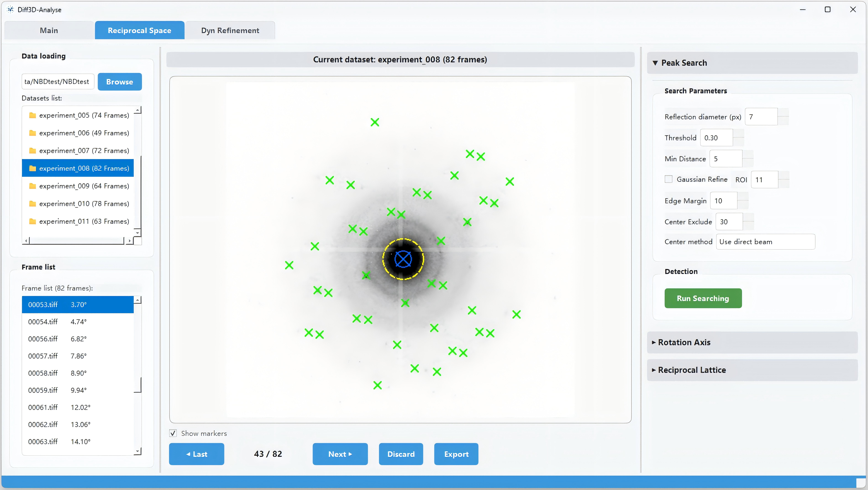Click the frame list scroll-down arrow
The height and width of the screenshot is (490, 868).
137,451
